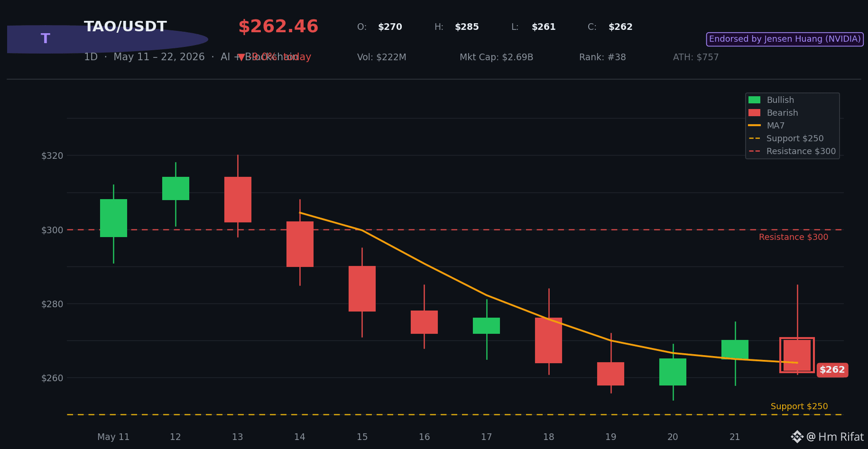Screen dimensions: 868x449
Task: Select the red May 13 candle body
Action: tap(238, 200)
